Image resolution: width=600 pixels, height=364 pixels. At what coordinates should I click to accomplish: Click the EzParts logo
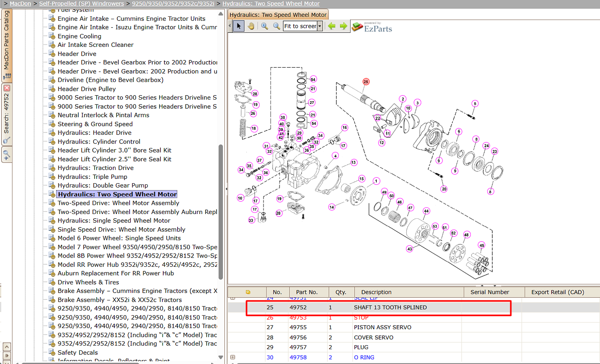pyautogui.click(x=372, y=27)
